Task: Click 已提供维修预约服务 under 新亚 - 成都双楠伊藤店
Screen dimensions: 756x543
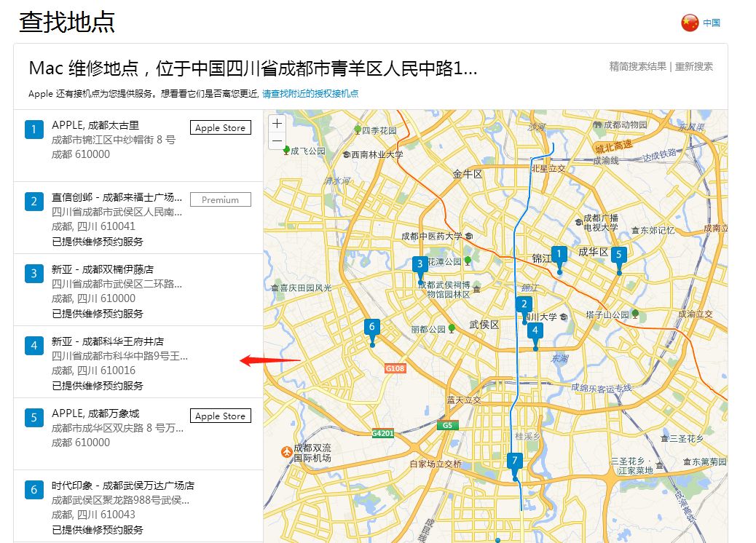Action: tap(98, 314)
